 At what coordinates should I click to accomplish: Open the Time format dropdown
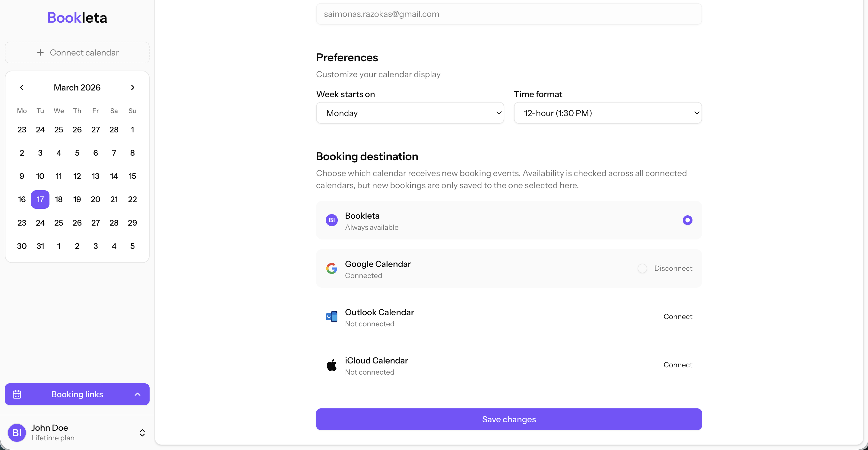point(607,113)
